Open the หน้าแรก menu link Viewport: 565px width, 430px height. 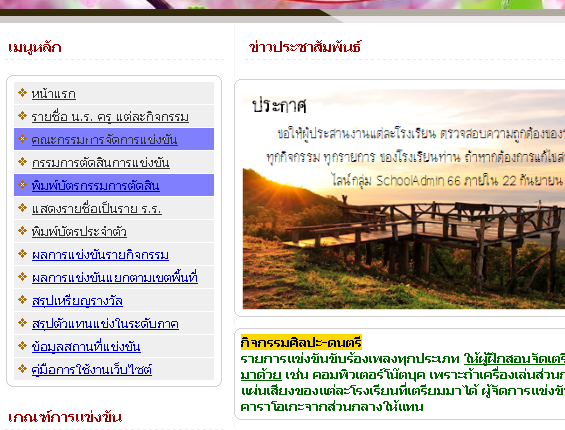click(x=54, y=94)
